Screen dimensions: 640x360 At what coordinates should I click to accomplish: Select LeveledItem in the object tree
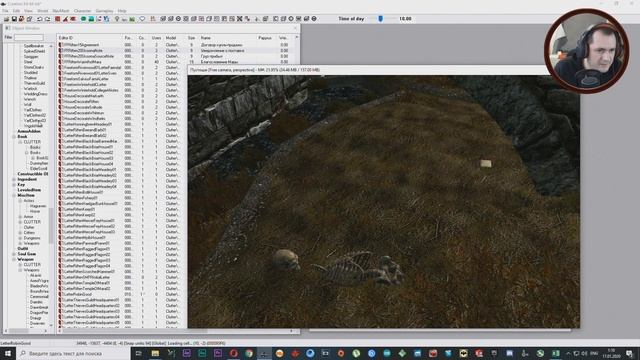[29, 190]
